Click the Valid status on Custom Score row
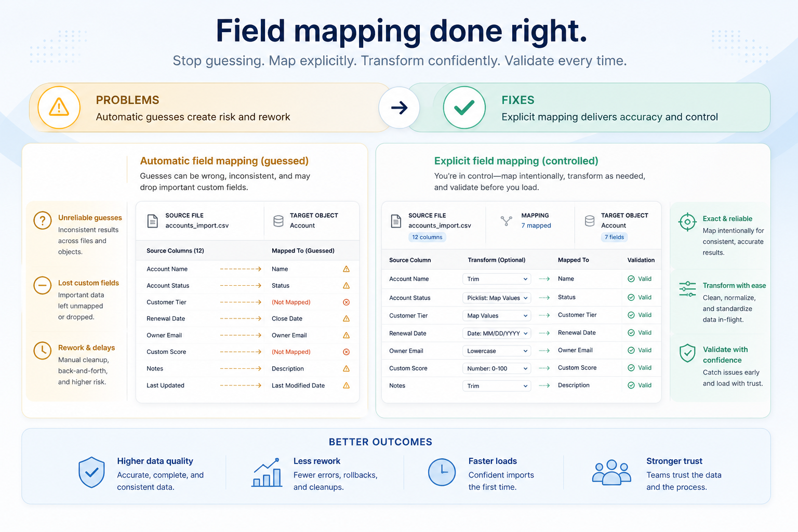 (640, 368)
